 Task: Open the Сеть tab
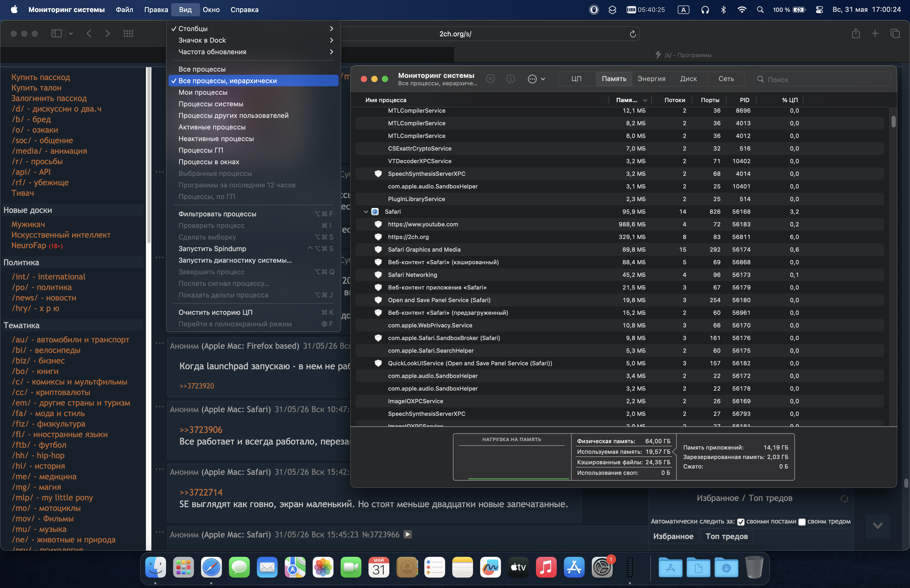click(x=726, y=79)
